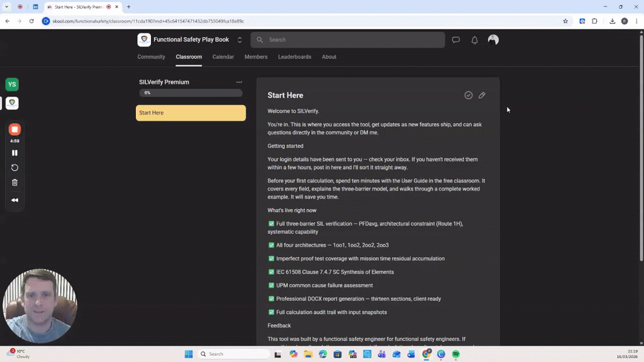Click 'All four architectures' list line
Viewport: 644px width, 362px height.
332,245
